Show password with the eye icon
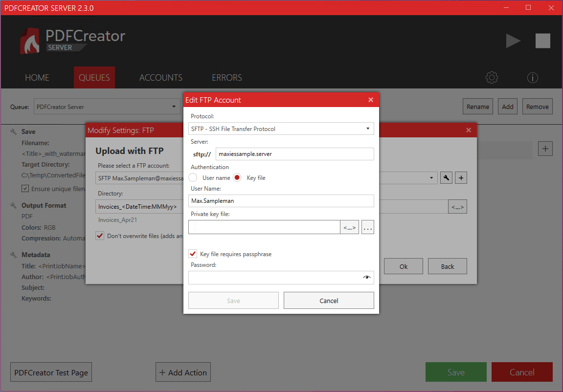Image resolution: width=563 pixels, height=392 pixels. [x=367, y=278]
